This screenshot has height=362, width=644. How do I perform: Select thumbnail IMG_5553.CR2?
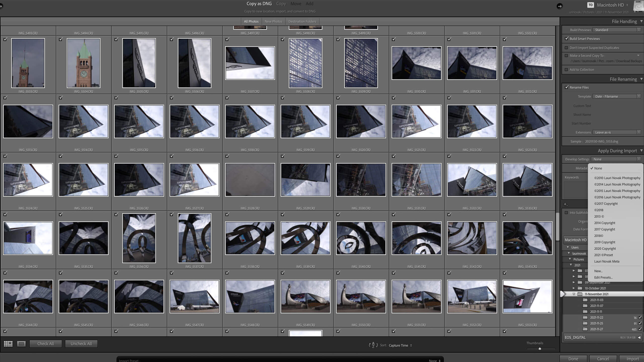(528, 297)
